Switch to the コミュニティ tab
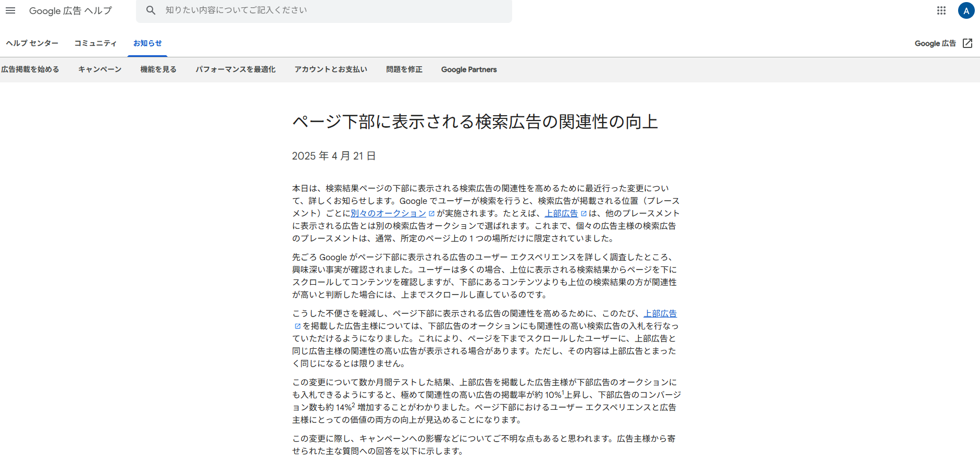980x463 pixels. pyautogui.click(x=95, y=43)
